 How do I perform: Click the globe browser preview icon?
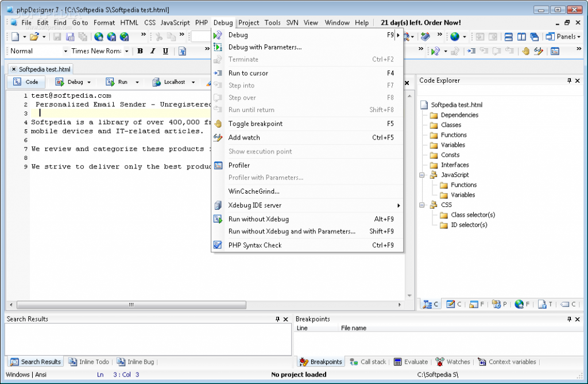pyautogui.click(x=455, y=37)
